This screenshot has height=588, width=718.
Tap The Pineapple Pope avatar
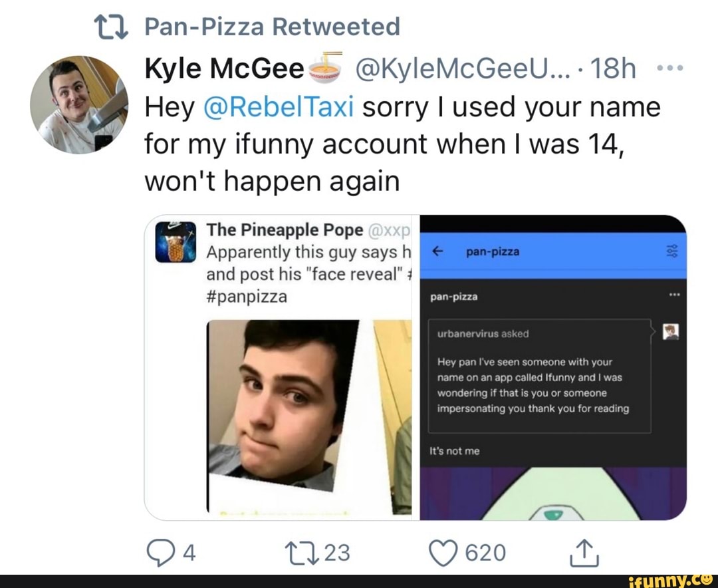(176, 242)
